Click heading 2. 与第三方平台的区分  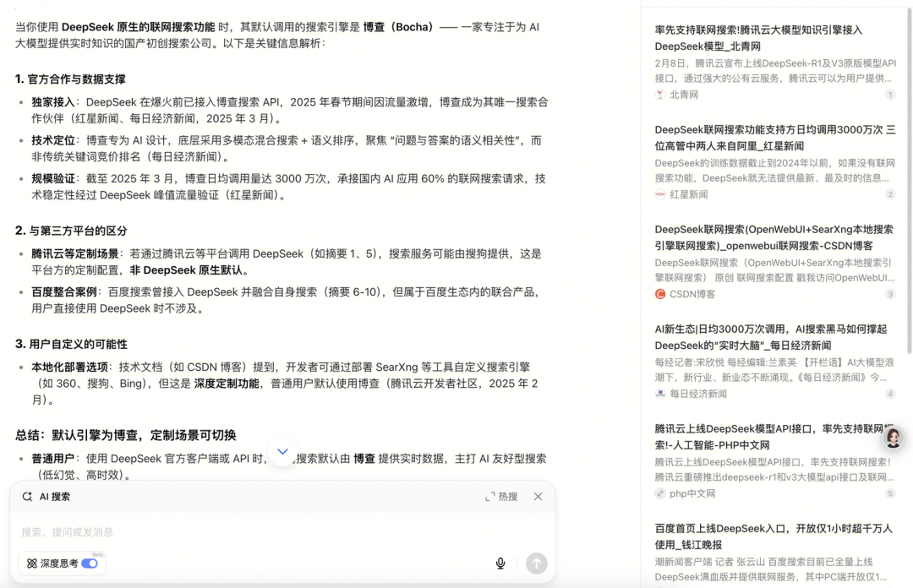click(71, 231)
